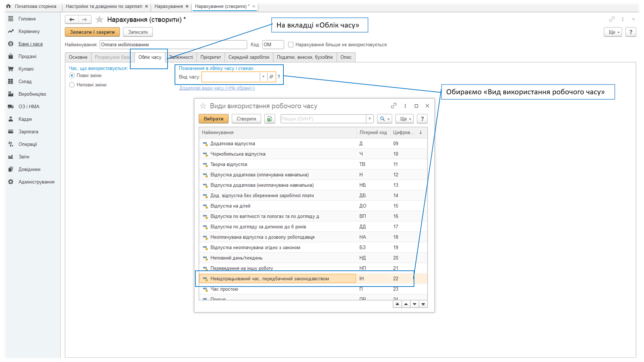This screenshot has height=362, width=644.
Task: Jump to first row of the list
Action: click(x=397, y=304)
